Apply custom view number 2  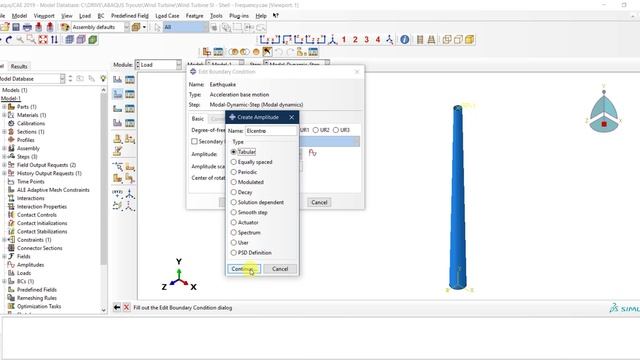355,40
